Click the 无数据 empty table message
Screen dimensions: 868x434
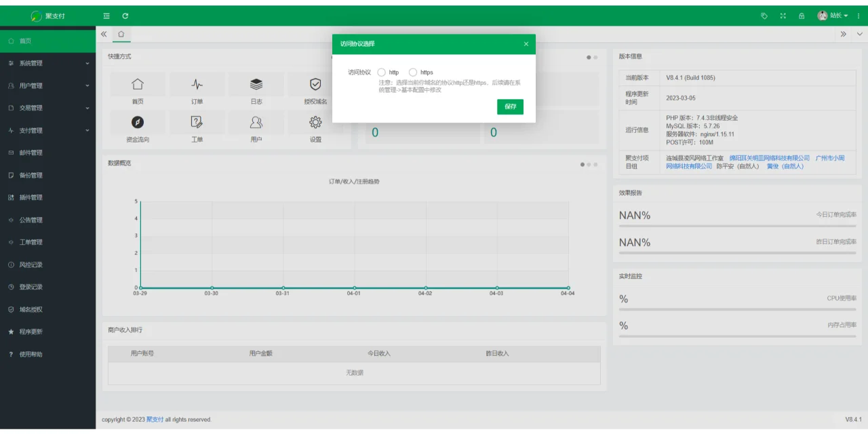pyautogui.click(x=355, y=373)
